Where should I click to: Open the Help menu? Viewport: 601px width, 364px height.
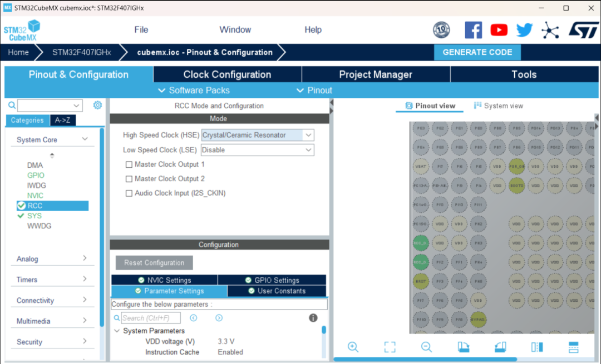pos(313,30)
